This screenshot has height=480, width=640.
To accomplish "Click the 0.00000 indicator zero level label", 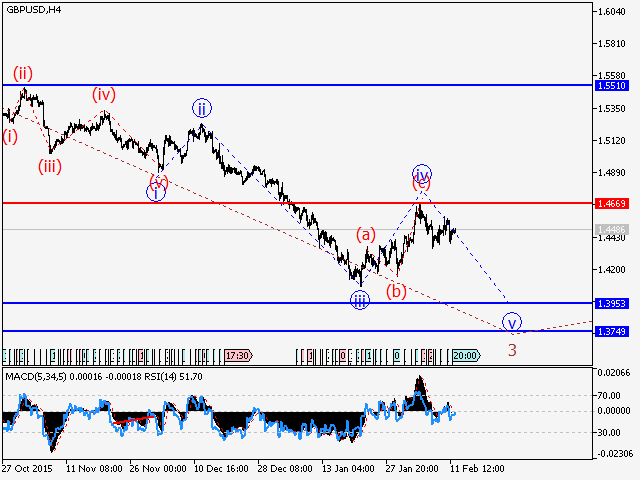I will click(614, 411).
